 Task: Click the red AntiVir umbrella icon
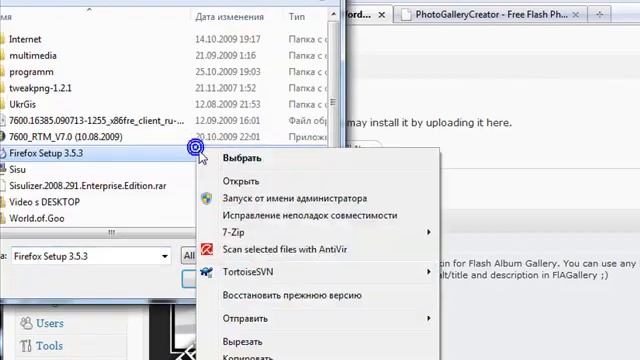tap(207, 249)
